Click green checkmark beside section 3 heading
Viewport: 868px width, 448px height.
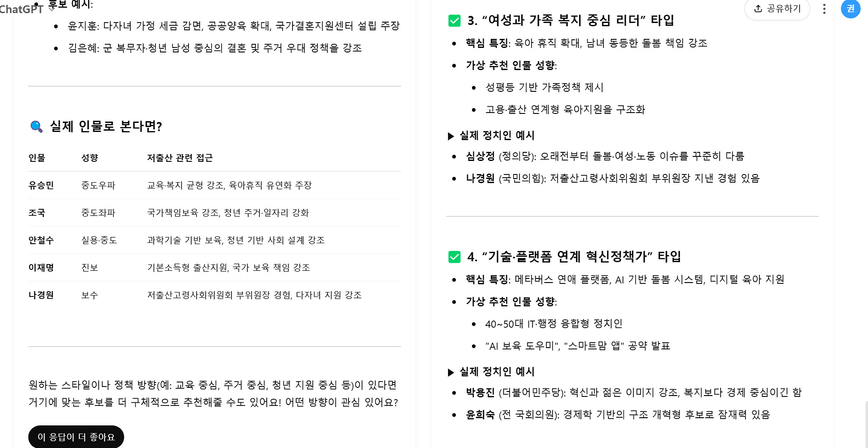pyautogui.click(x=454, y=21)
